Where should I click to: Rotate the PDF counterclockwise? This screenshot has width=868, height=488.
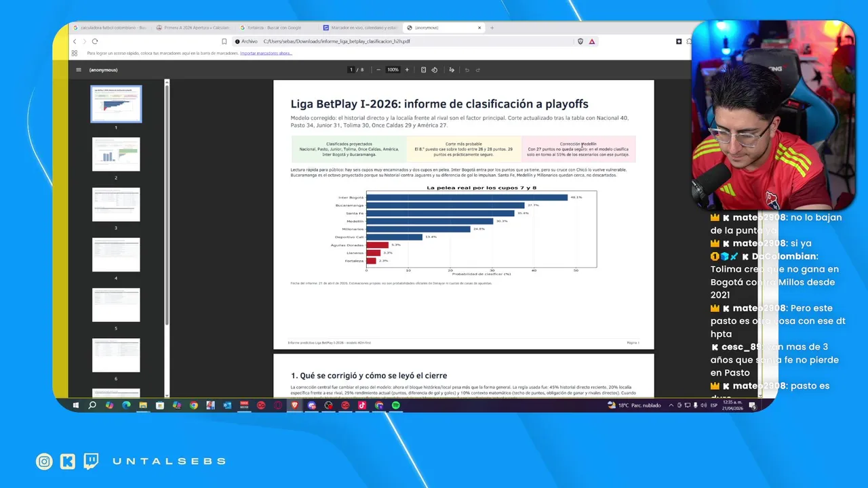pyautogui.click(x=435, y=70)
